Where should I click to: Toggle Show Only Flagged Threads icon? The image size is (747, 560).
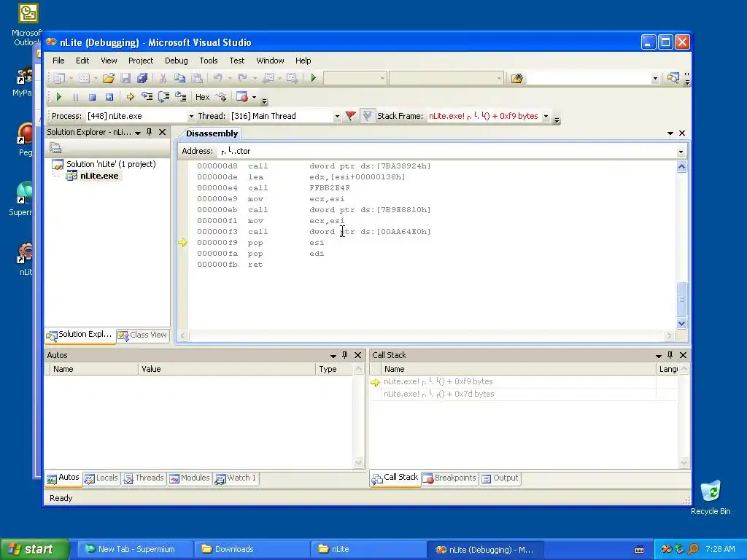(367, 116)
